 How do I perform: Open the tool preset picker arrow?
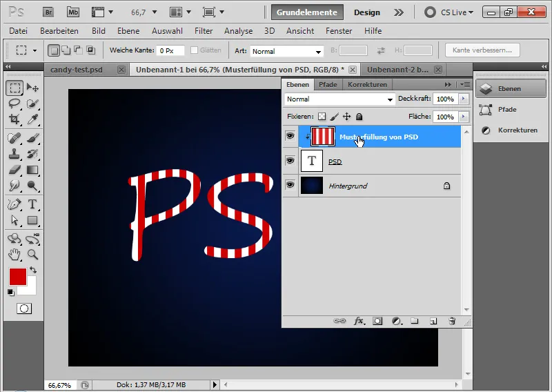[x=34, y=50]
